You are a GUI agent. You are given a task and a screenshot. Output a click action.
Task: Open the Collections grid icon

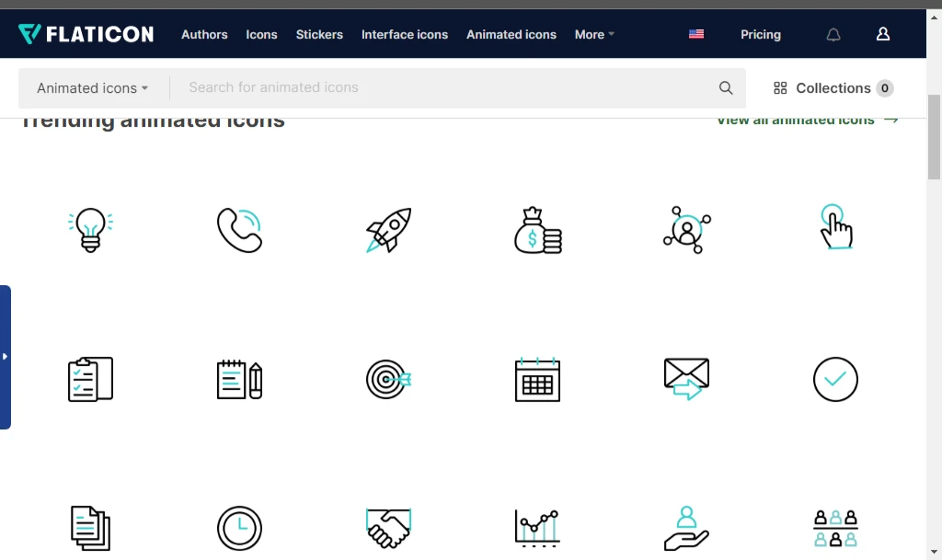pyautogui.click(x=780, y=88)
